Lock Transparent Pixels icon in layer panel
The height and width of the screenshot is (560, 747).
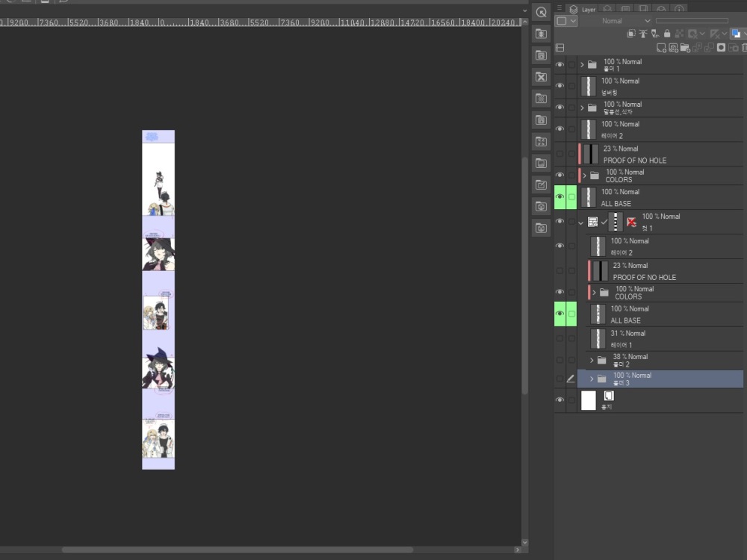[x=679, y=34]
